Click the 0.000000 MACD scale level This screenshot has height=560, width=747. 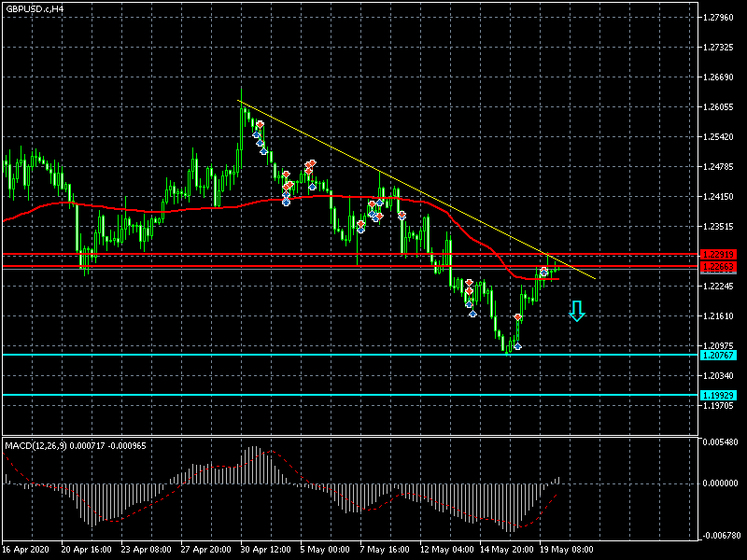(x=720, y=483)
